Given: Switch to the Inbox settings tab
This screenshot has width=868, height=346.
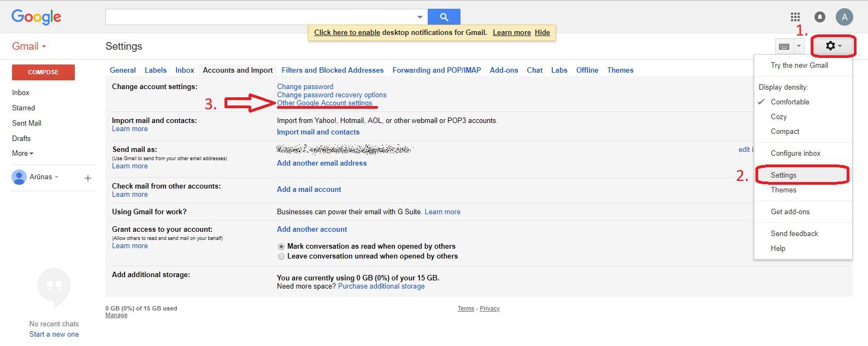Looking at the screenshot, I should click(x=185, y=71).
